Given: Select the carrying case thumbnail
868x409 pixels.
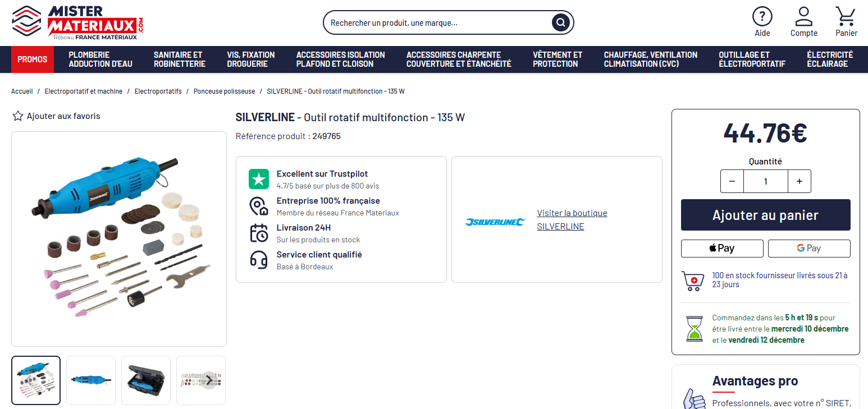Looking at the screenshot, I should coord(146,380).
